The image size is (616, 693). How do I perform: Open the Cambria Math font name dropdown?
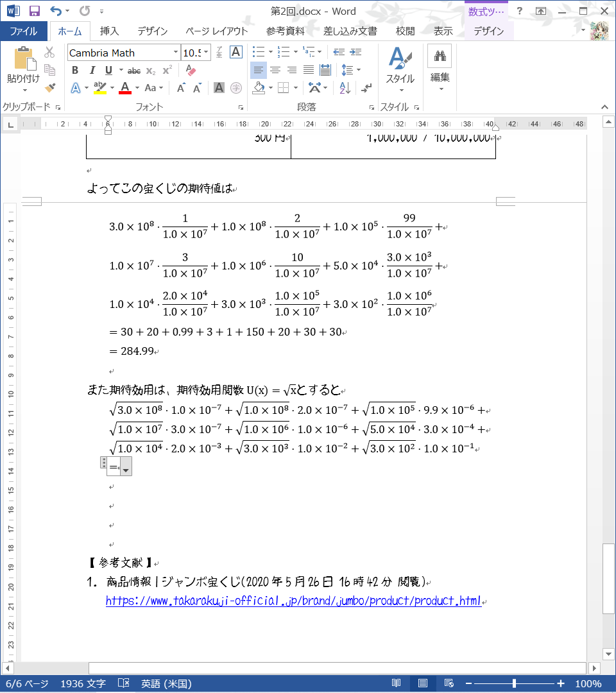click(175, 53)
